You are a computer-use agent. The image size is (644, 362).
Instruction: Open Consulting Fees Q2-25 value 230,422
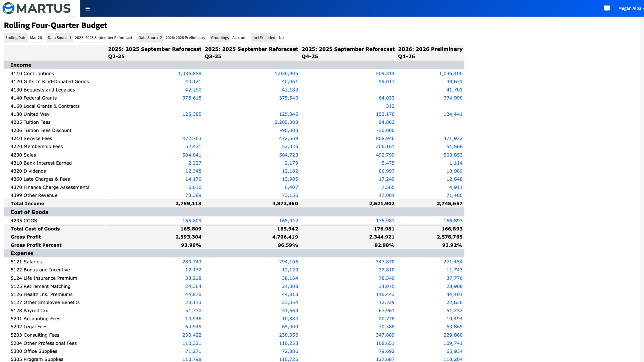point(192,335)
